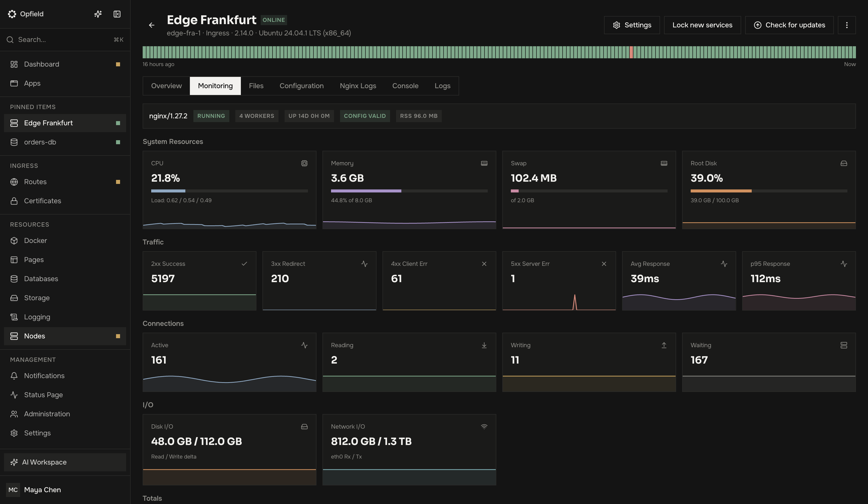Click the Memory usage progress bar
The width and height of the screenshot is (868, 504).
pos(409,191)
